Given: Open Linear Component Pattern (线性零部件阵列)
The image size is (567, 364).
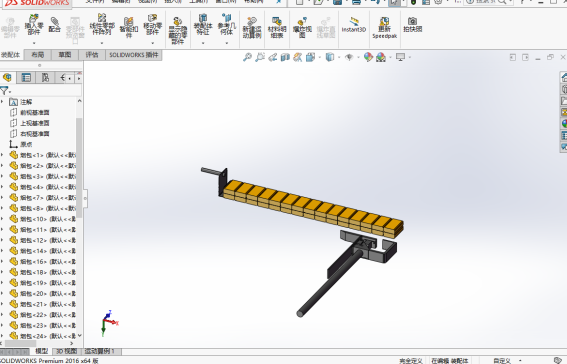Looking at the screenshot, I should (x=102, y=25).
